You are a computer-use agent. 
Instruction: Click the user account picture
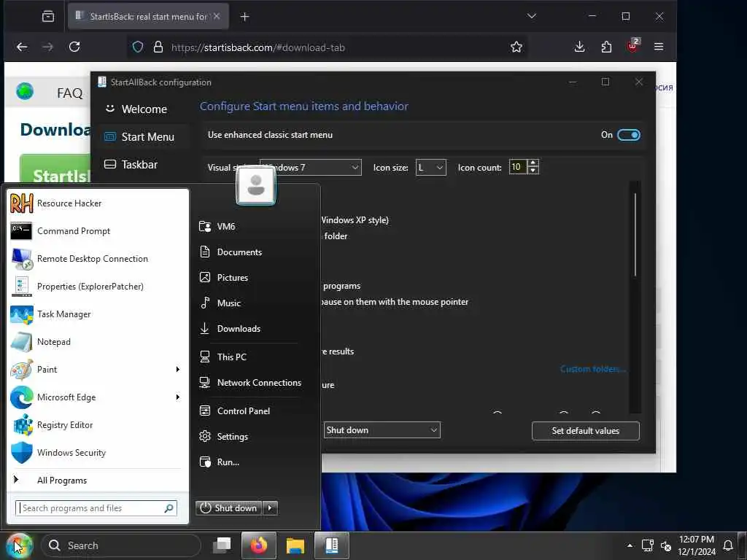pyautogui.click(x=256, y=186)
